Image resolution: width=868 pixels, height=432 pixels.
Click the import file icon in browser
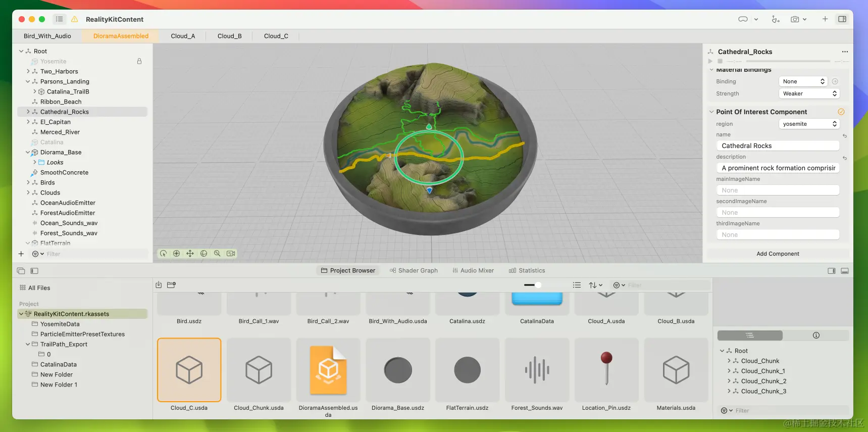(159, 285)
